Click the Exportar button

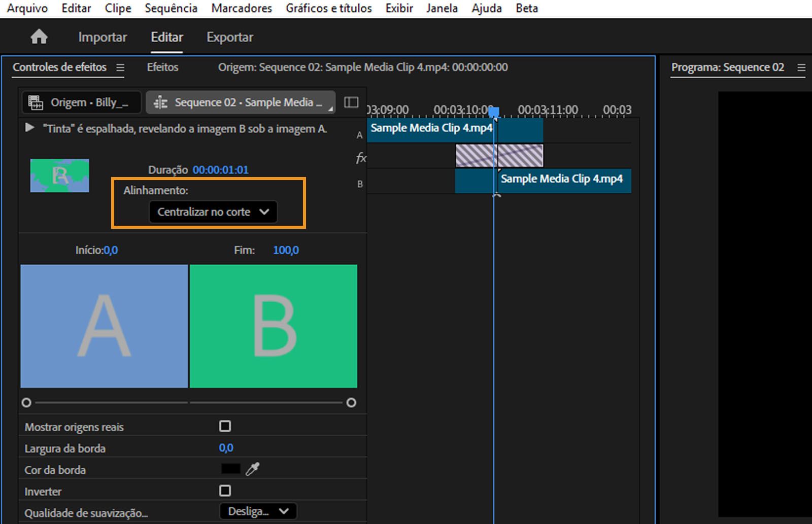click(229, 37)
